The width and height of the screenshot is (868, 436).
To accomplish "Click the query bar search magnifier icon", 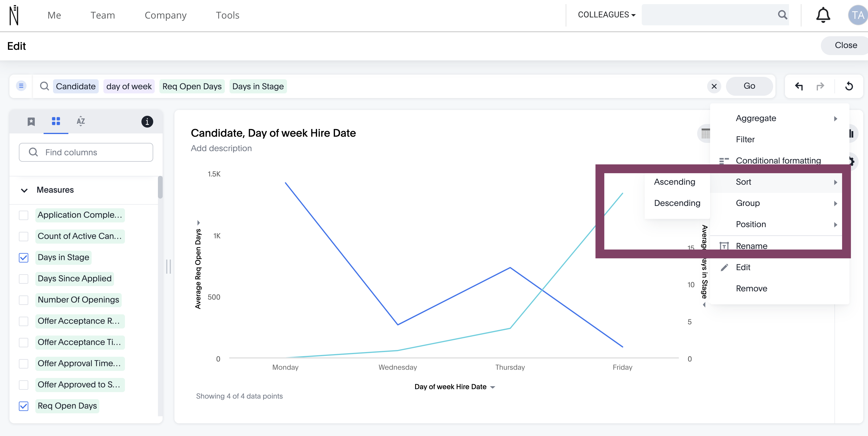I will pyautogui.click(x=44, y=86).
